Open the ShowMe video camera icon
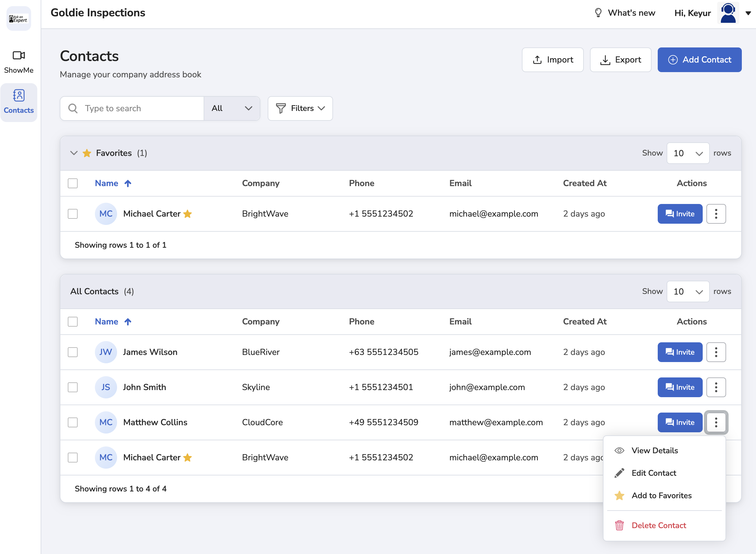This screenshot has width=756, height=554. pos(19,55)
